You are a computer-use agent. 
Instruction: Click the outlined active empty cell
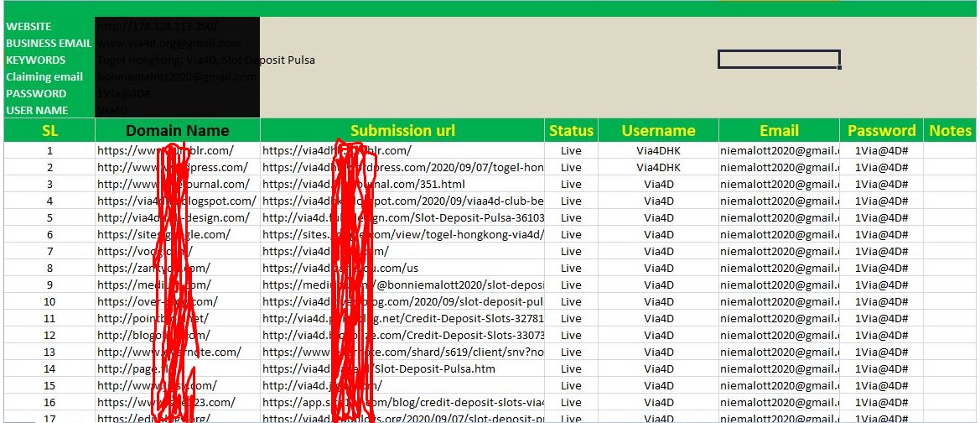(x=779, y=60)
